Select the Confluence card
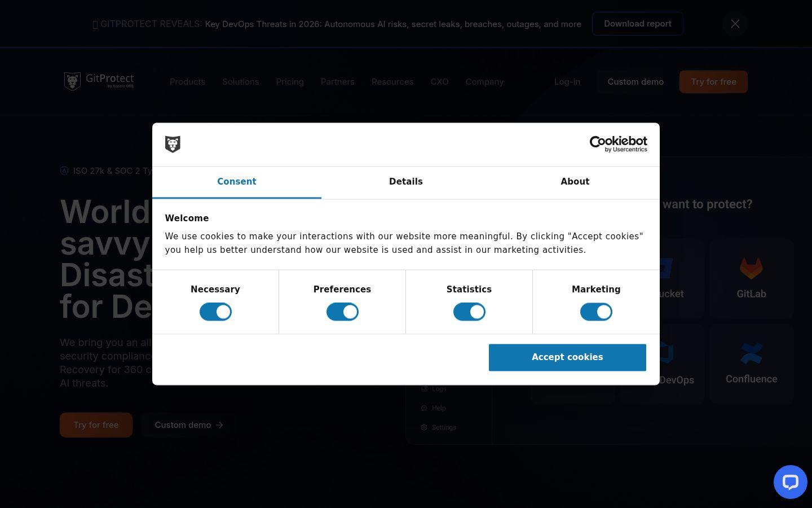Screen dimensions: 812x508 pos(751,364)
